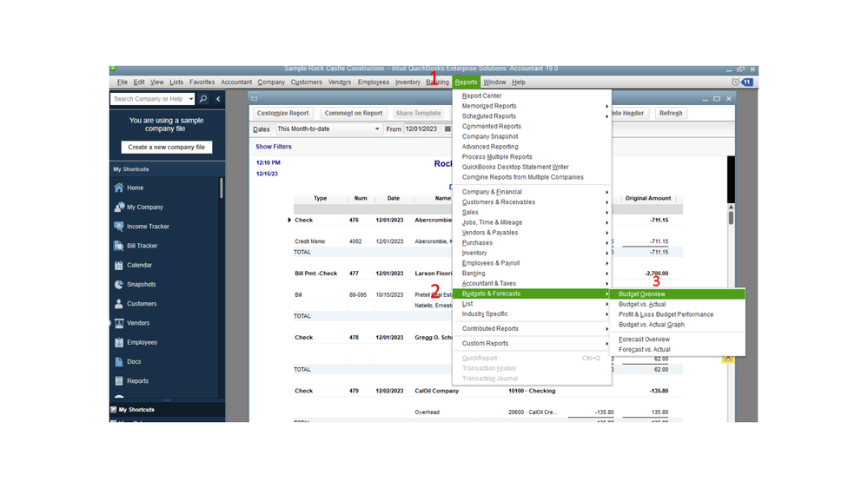Click Show Filters link
Screen dimensions: 868x488
274,147
